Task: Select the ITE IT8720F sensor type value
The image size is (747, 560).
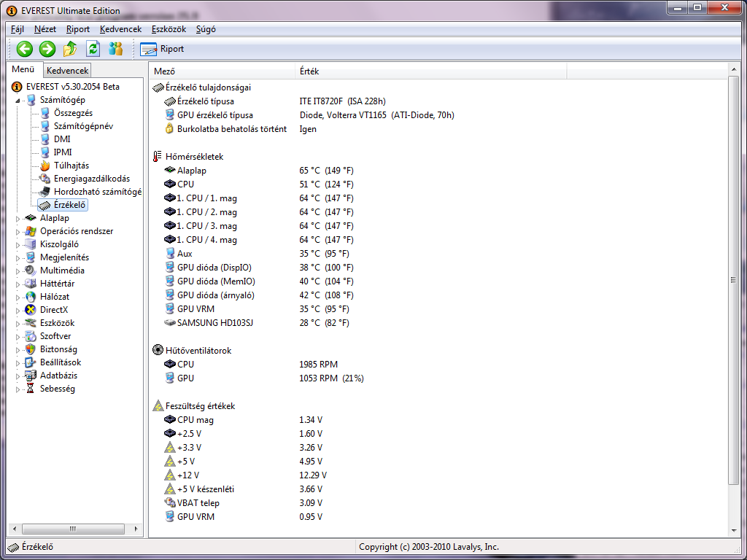Action: tap(343, 101)
